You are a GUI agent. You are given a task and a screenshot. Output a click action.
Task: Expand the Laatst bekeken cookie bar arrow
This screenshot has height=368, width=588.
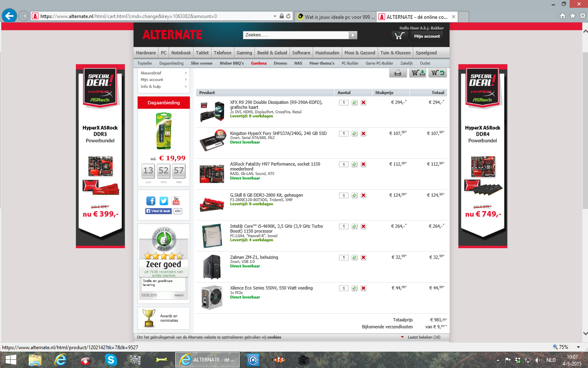pos(402,337)
